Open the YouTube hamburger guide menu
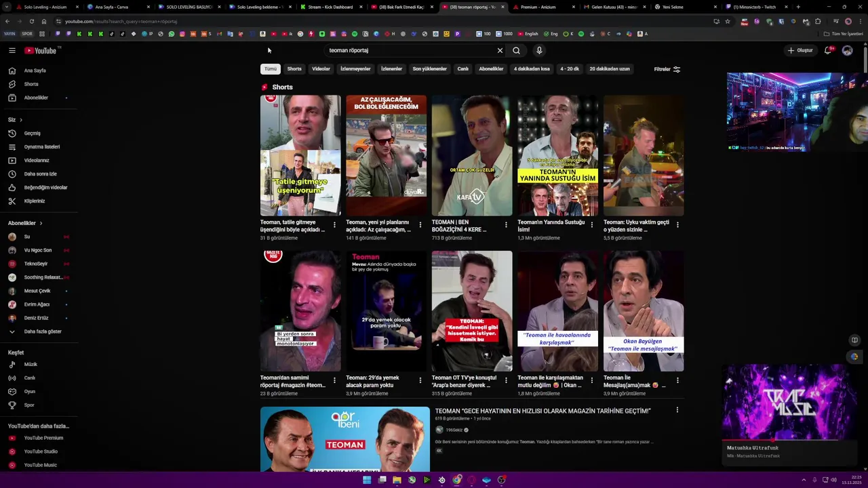This screenshot has width=868, height=488. coord(12,50)
